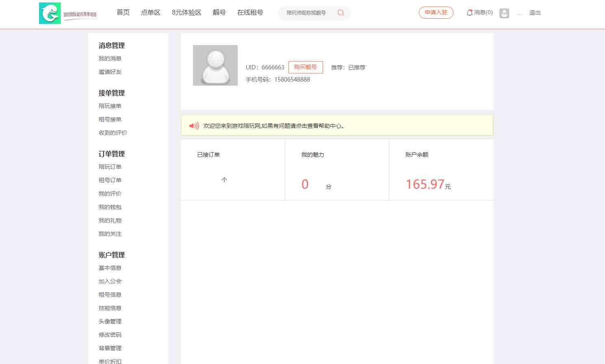Open notifications via the bell icon

[470, 13]
